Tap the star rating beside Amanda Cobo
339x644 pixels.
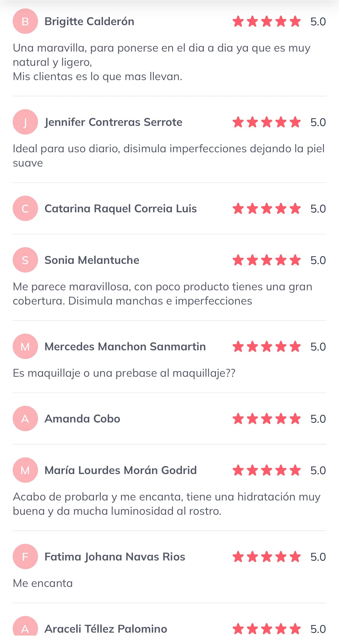coord(266,419)
